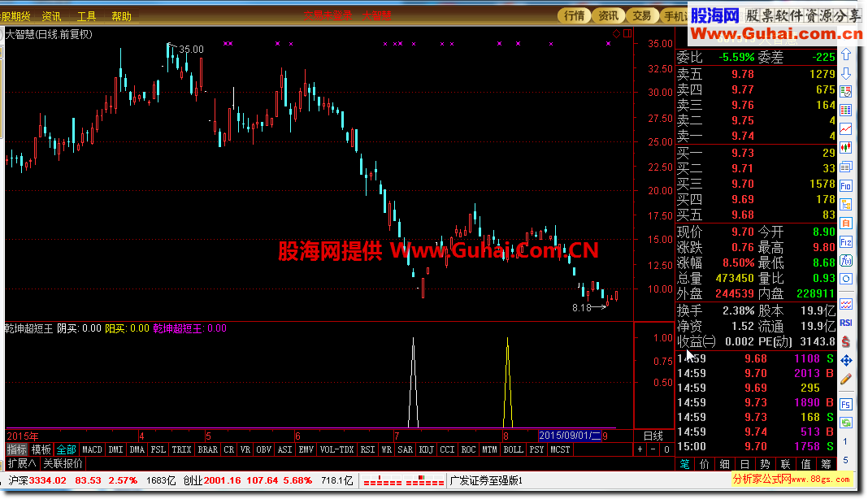Click the down arrow sidebar icon
This screenshot has width=868, height=499.
pos(846,74)
